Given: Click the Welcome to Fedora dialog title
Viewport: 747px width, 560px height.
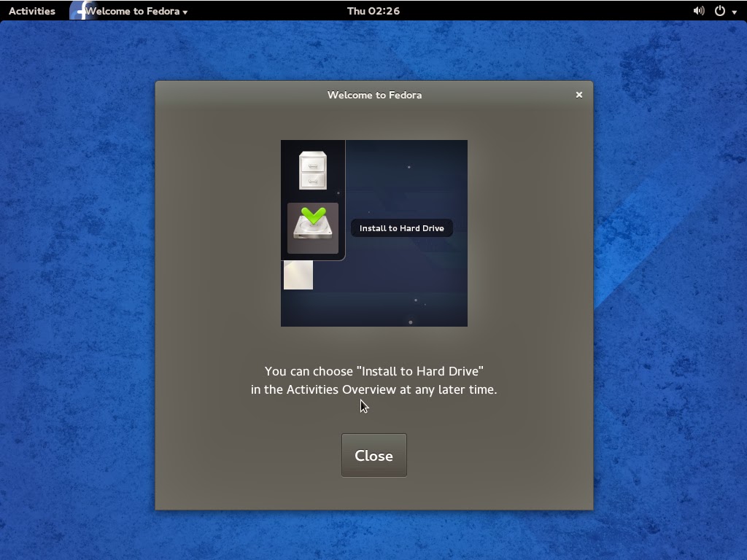Looking at the screenshot, I should point(374,95).
